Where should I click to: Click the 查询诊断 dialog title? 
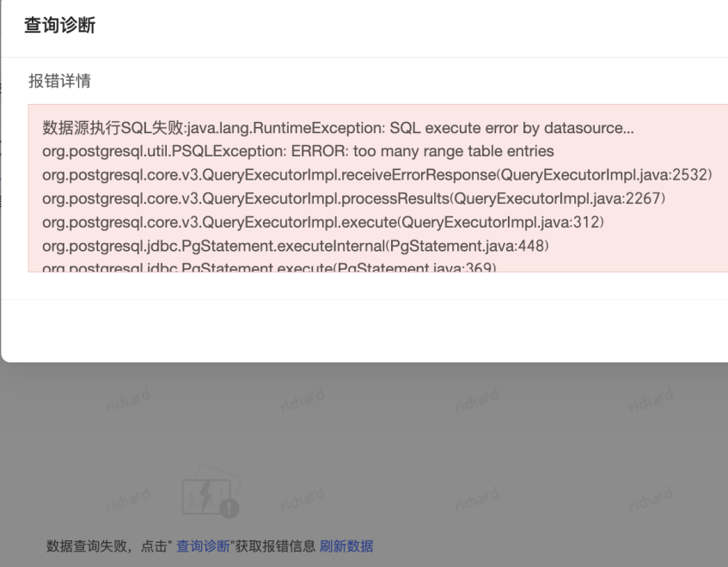(59, 26)
